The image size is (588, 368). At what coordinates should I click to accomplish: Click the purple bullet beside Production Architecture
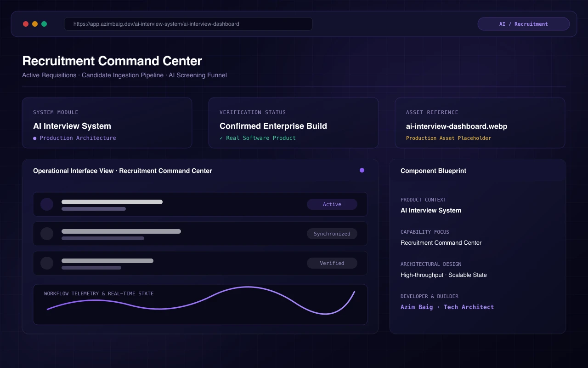click(x=34, y=138)
